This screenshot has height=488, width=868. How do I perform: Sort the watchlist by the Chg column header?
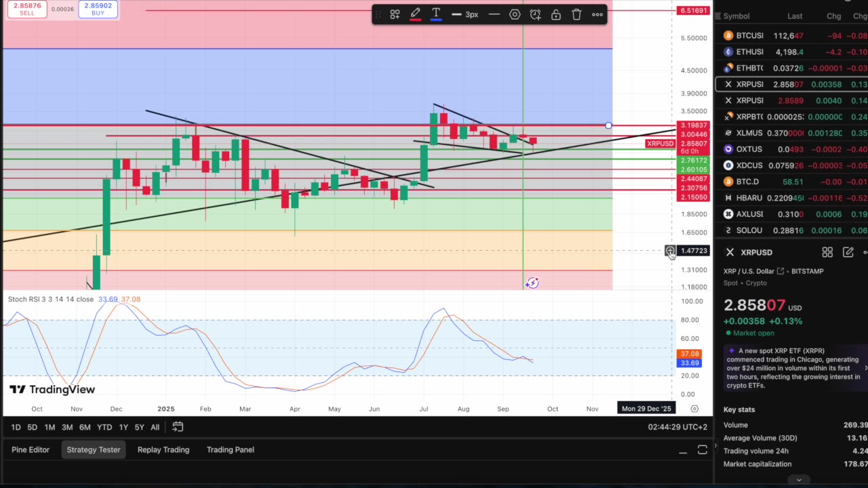coord(833,16)
